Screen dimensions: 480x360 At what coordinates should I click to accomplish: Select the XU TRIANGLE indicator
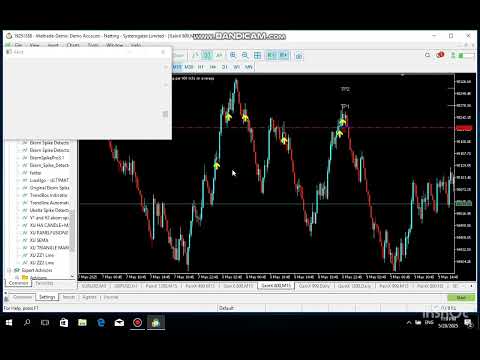[x=49, y=248]
